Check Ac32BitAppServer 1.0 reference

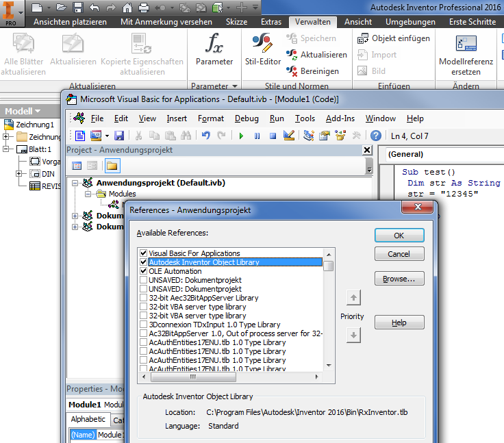(x=143, y=333)
